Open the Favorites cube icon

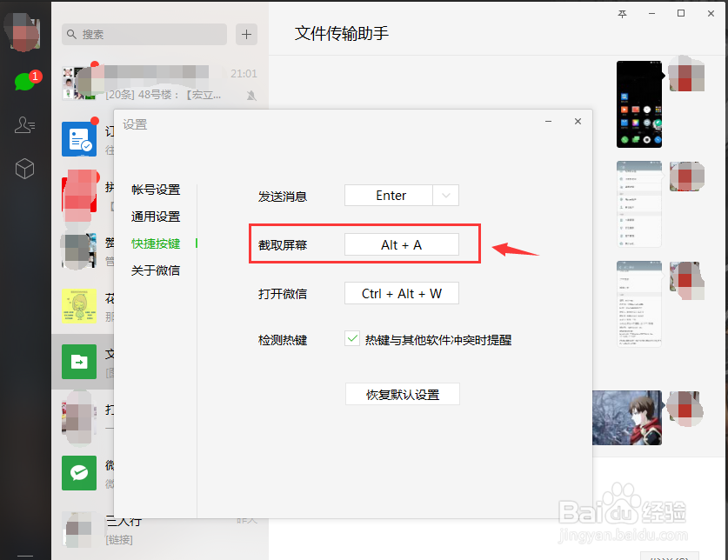[x=24, y=169]
